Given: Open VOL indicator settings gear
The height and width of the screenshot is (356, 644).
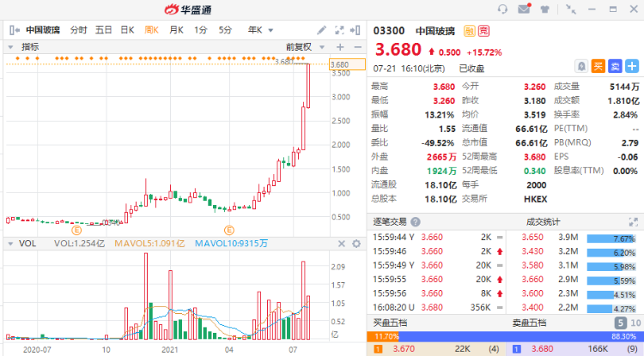Looking at the screenshot, I should point(356,244).
